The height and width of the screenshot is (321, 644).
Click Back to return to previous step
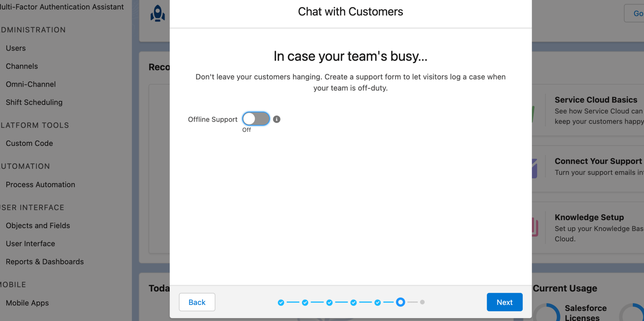[197, 302]
